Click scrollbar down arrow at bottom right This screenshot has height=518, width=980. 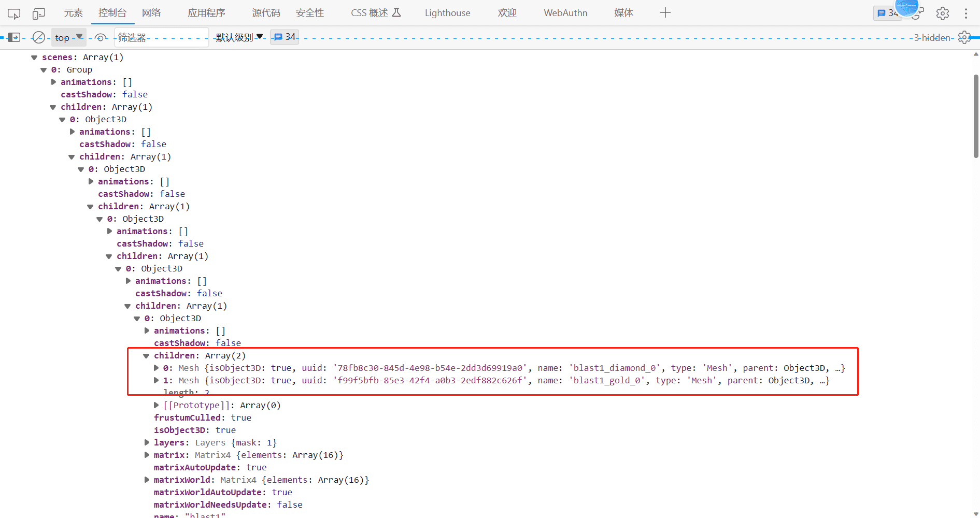coord(976,514)
